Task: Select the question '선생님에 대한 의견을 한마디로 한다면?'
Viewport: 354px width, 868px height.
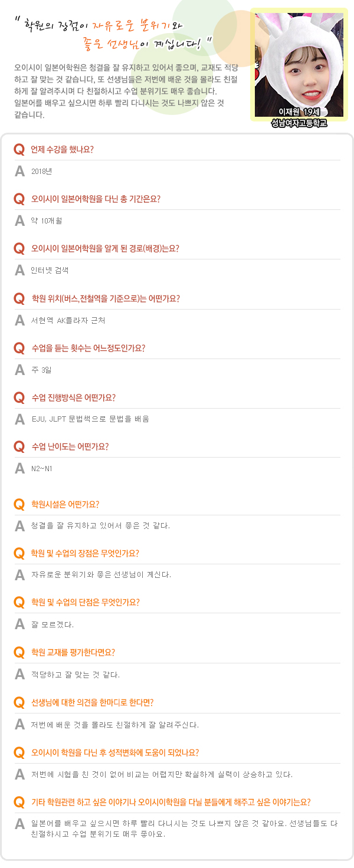Action: point(92,703)
